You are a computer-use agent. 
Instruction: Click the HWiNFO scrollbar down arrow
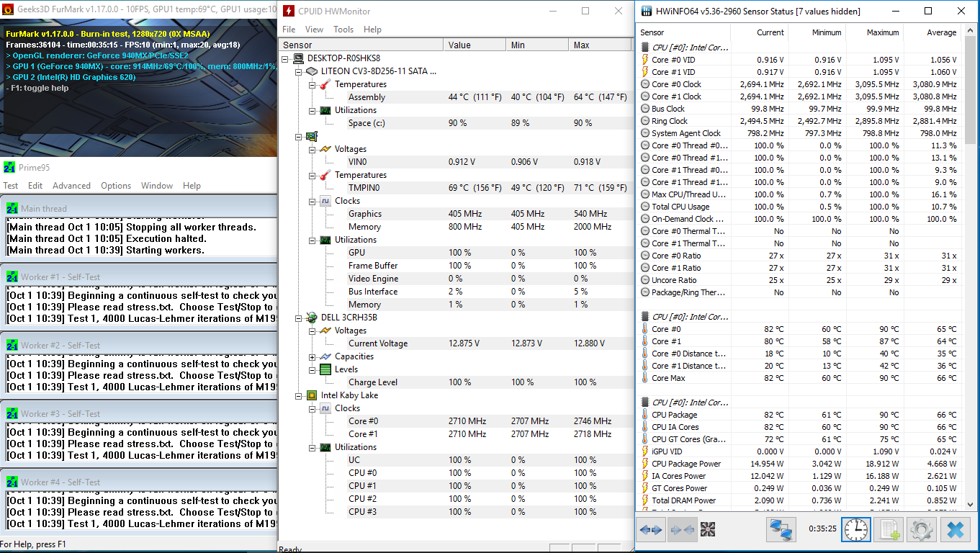tap(969, 505)
